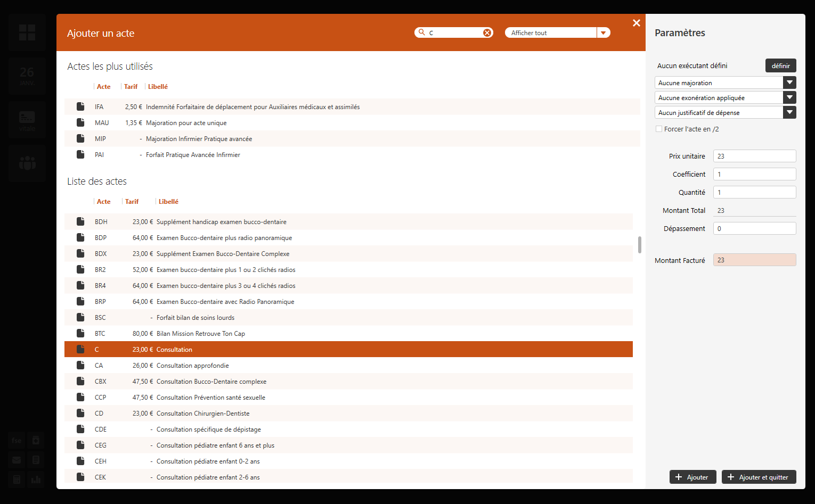Enable the Forcer l'acte en /2 checkbox
815x504 pixels.
[x=659, y=129]
